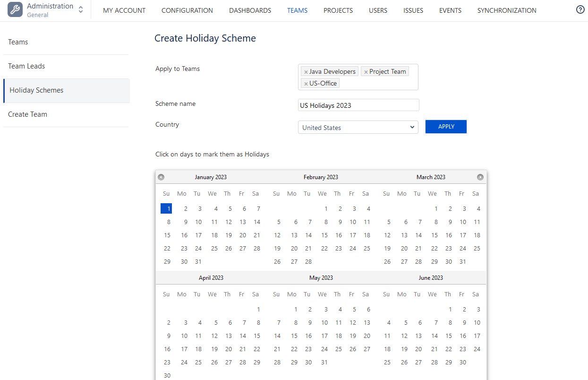Click June 1 in calendar
The height and width of the screenshot is (380, 588).
pos(450,309)
